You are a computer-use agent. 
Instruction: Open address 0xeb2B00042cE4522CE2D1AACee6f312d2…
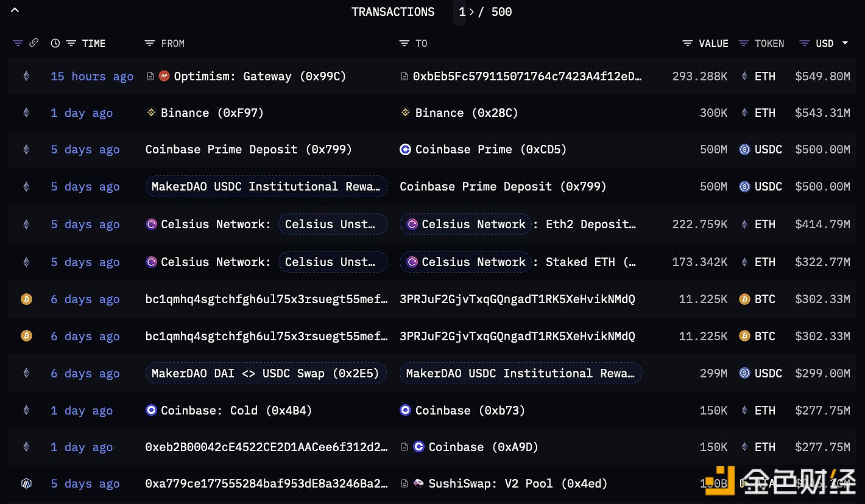266,447
